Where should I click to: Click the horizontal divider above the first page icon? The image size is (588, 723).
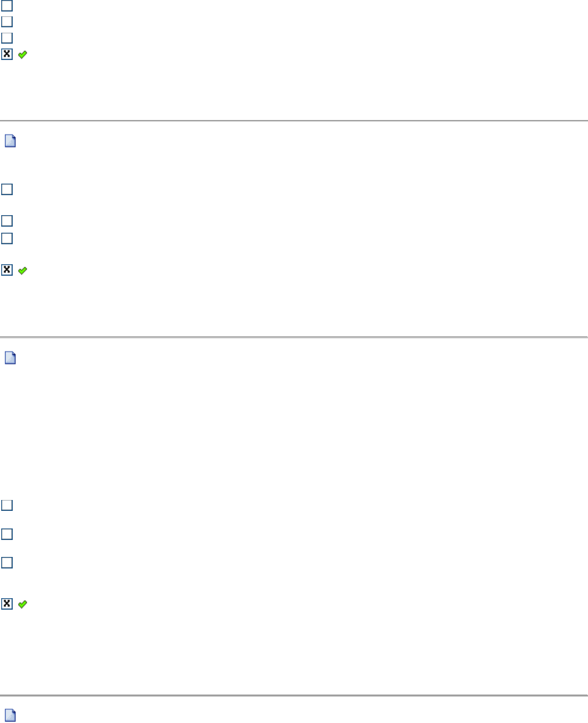click(294, 121)
